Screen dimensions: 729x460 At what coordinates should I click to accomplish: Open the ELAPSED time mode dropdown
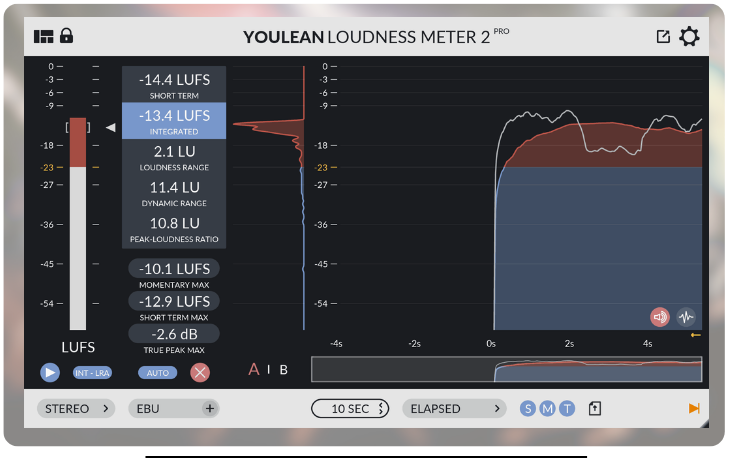pos(454,409)
